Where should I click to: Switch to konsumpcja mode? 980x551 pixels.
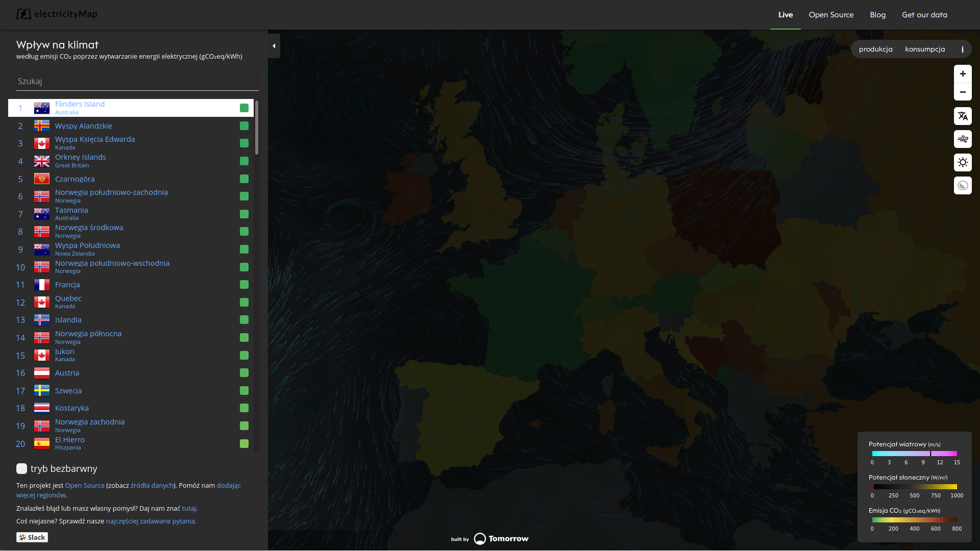point(925,49)
